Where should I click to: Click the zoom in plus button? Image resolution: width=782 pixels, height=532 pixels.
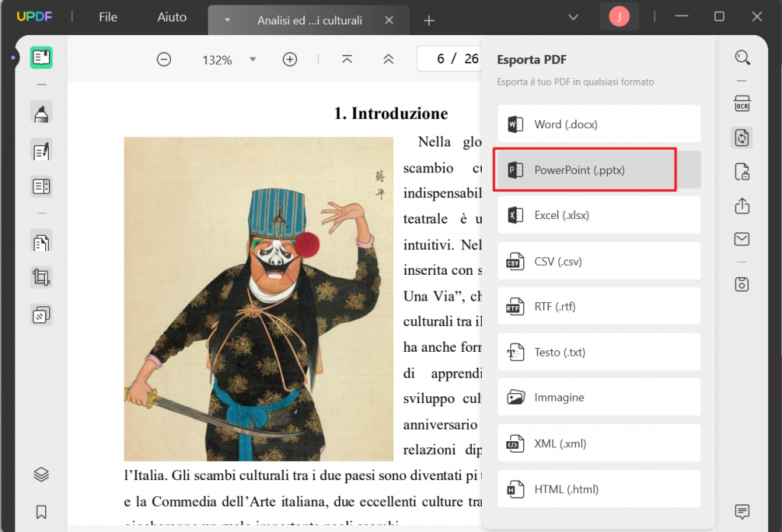[289, 60]
